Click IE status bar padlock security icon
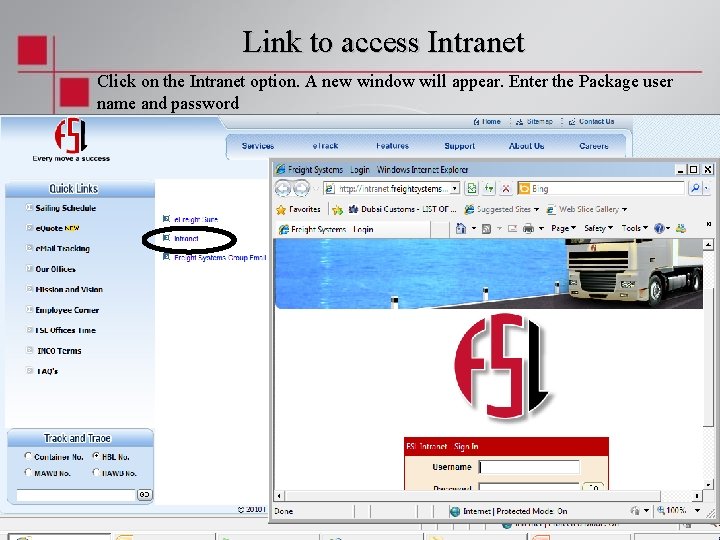The height and width of the screenshot is (540, 720). [x=635, y=511]
